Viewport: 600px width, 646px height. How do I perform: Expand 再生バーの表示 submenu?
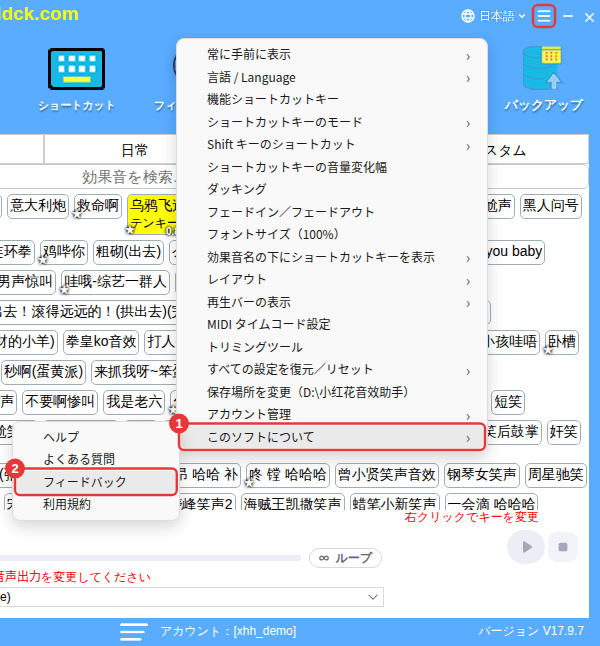(333, 302)
